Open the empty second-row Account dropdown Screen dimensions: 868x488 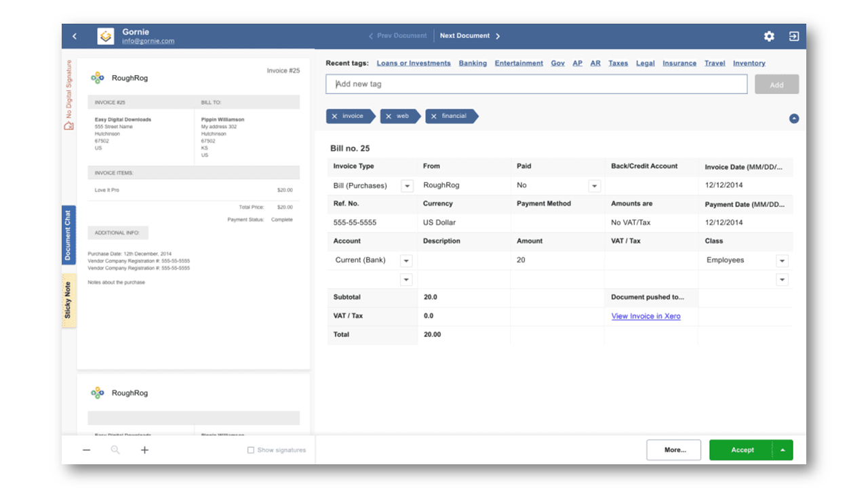click(406, 279)
